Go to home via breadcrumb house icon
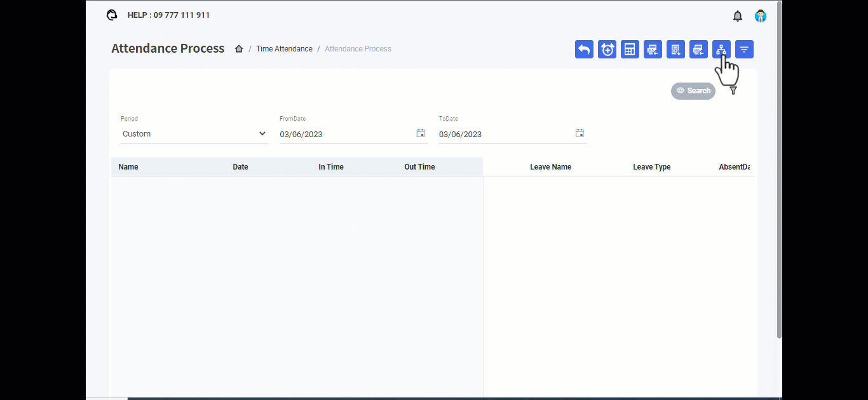The height and width of the screenshot is (400, 868). 239,49
